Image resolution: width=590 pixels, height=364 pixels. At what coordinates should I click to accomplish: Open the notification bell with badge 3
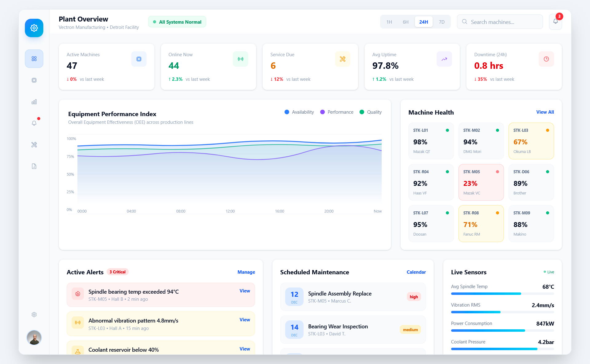pyautogui.click(x=555, y=22)
